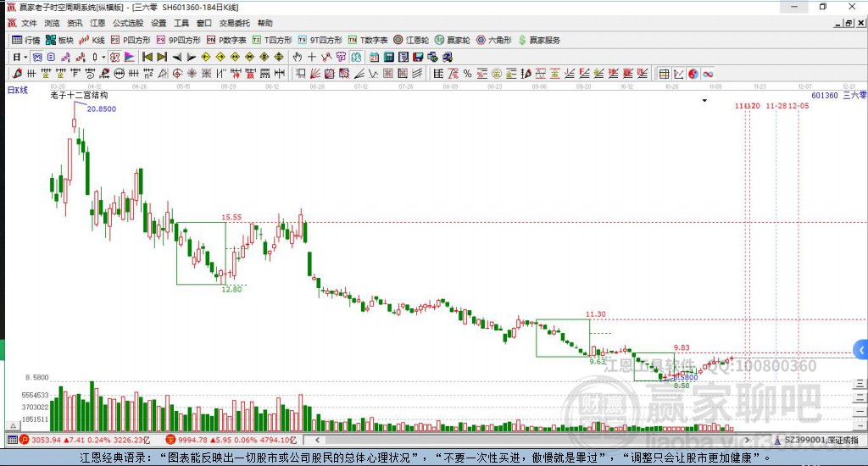Open the 9T四方形 tool

click(320, 40)
